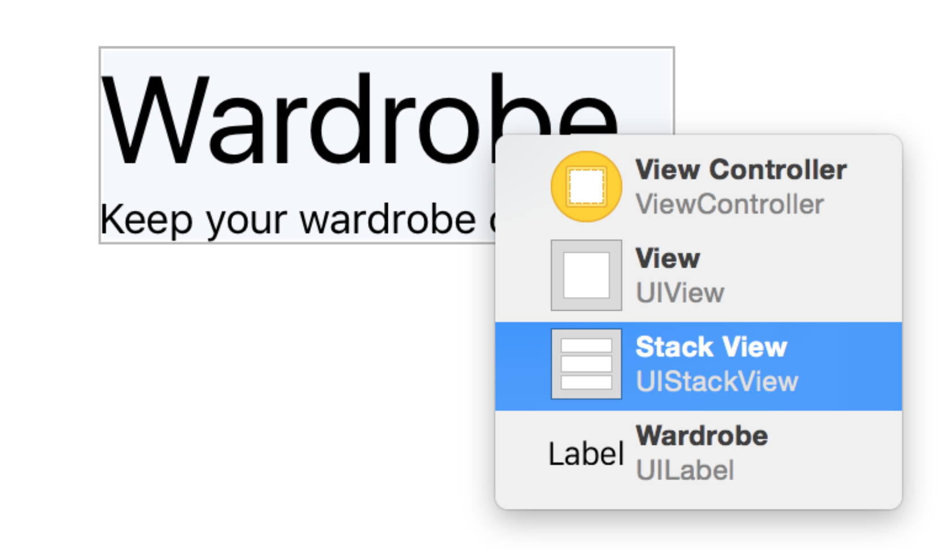
Task: Click the UIStackView class subtitle text
Action: tap(717, 381)
